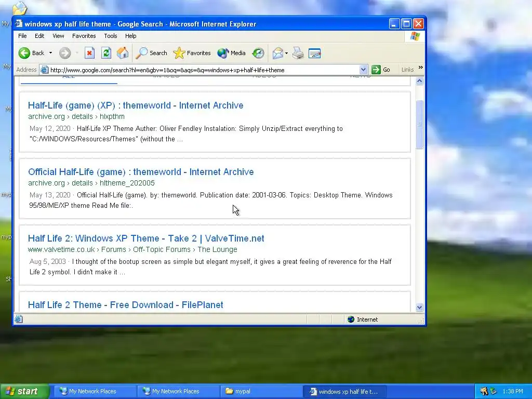The image size is (532, 399).
Task: Open the File menu
Action: pyautogui.click(x=22, y=36)
